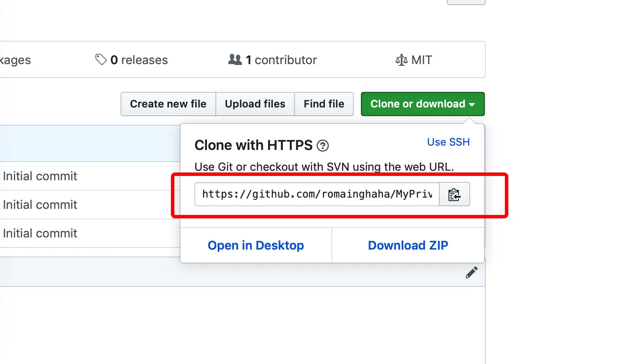Screen dimensions: 622x364
Task: Open the MIT license text link
Action: coord(422,60)
